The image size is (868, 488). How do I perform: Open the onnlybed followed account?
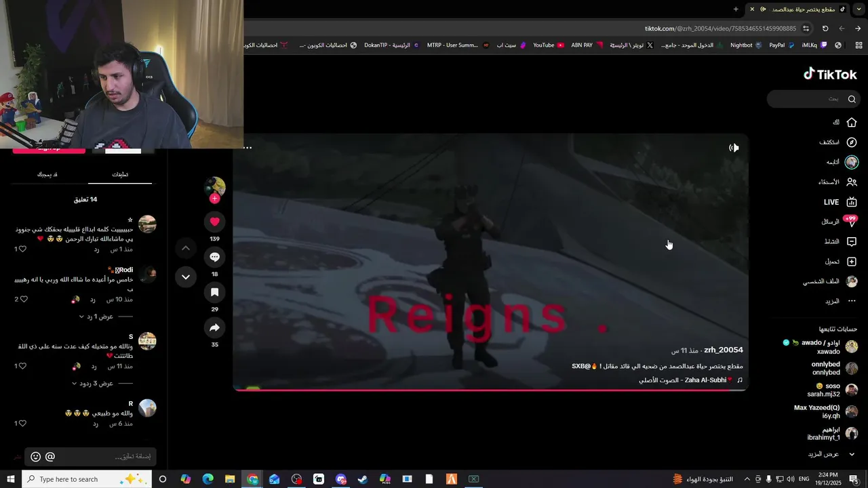click(834, 368)
